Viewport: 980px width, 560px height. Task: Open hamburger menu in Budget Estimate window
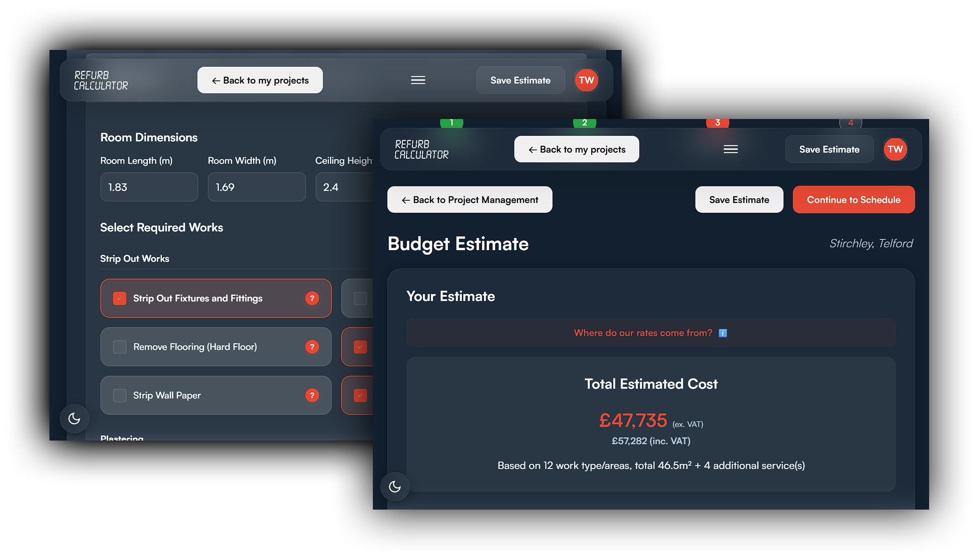pyautogui.click(x=730, y=149)
